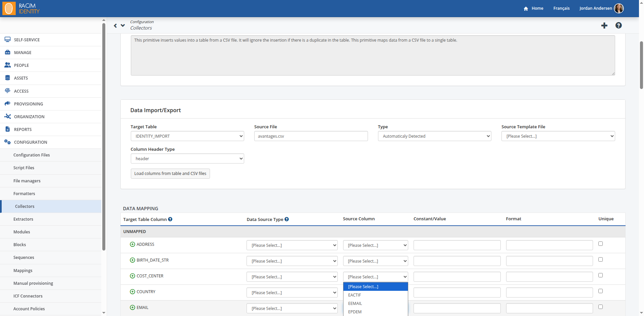Switch language to Français
The height and width of the screenshot is (316, 644).
pyautogui.click(x=561, y=8)
